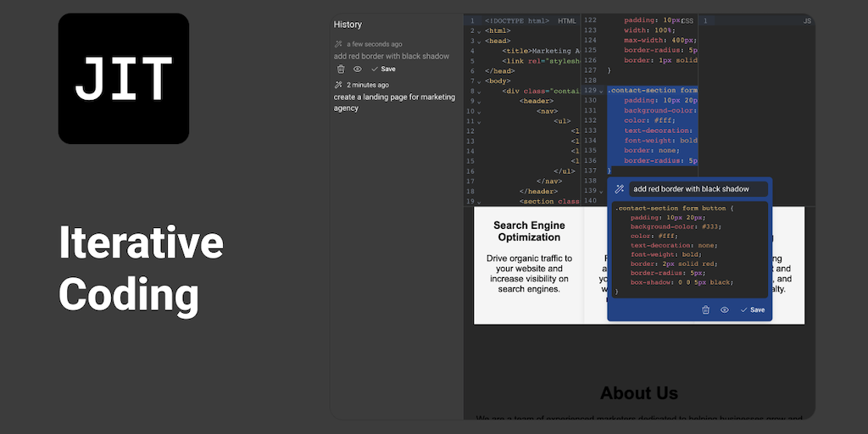868x434 pixels.
Task: Open the 'create a landing page' history entry
Action: [394, 103]
